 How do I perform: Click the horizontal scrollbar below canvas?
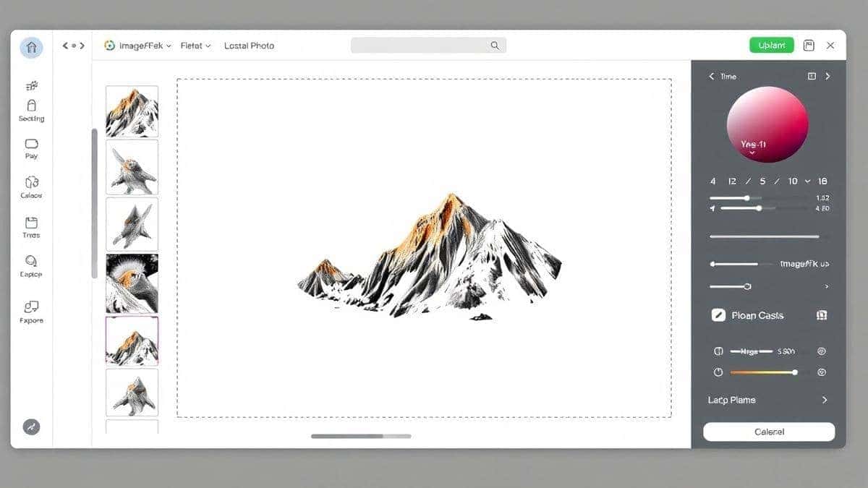(361, 436)
